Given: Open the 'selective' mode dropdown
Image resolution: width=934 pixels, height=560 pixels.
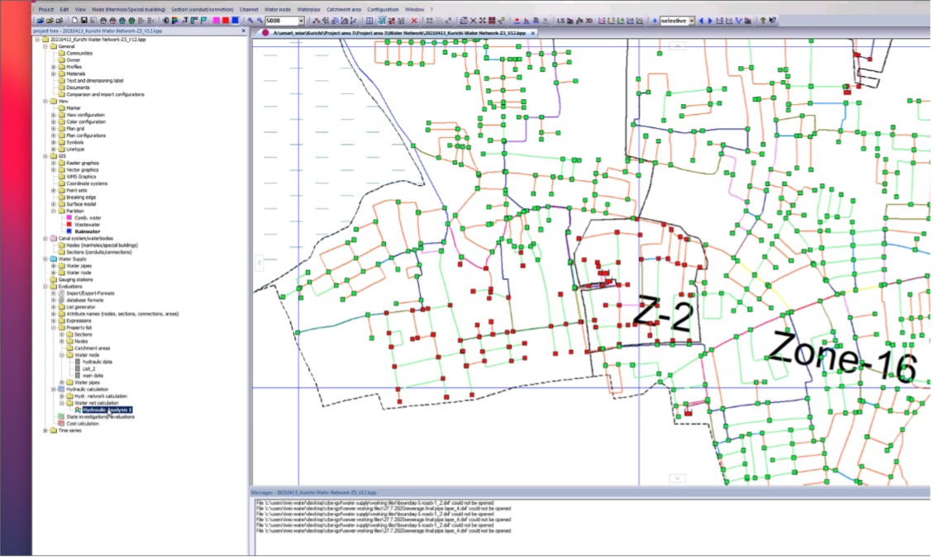Looking at the screenshot, I should (x=691, y=20).
